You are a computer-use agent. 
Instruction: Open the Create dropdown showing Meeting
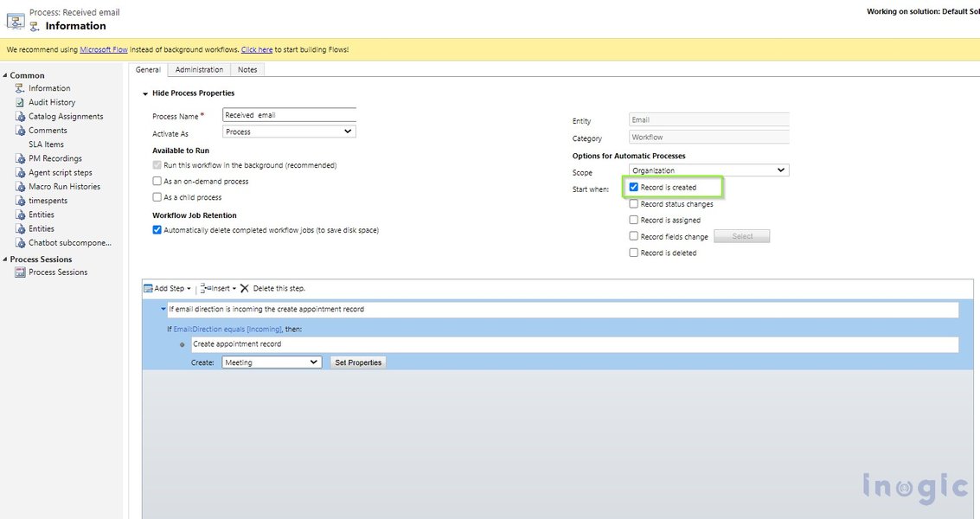(271, 362)
